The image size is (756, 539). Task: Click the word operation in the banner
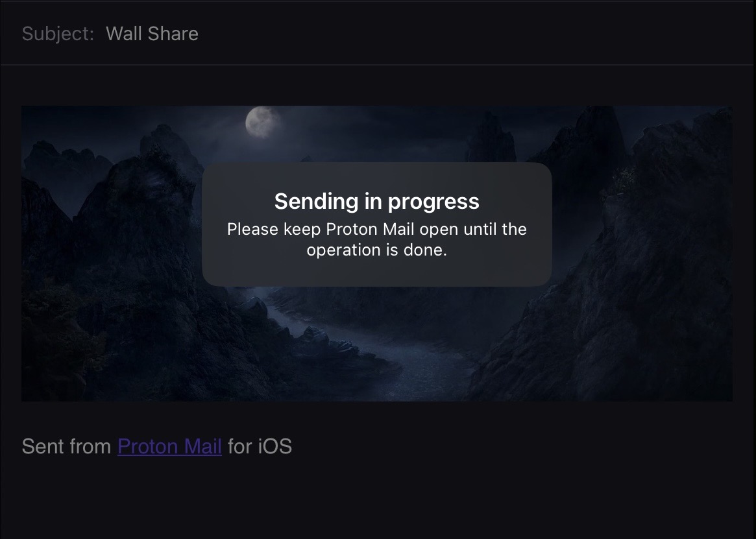pos(344,250)
